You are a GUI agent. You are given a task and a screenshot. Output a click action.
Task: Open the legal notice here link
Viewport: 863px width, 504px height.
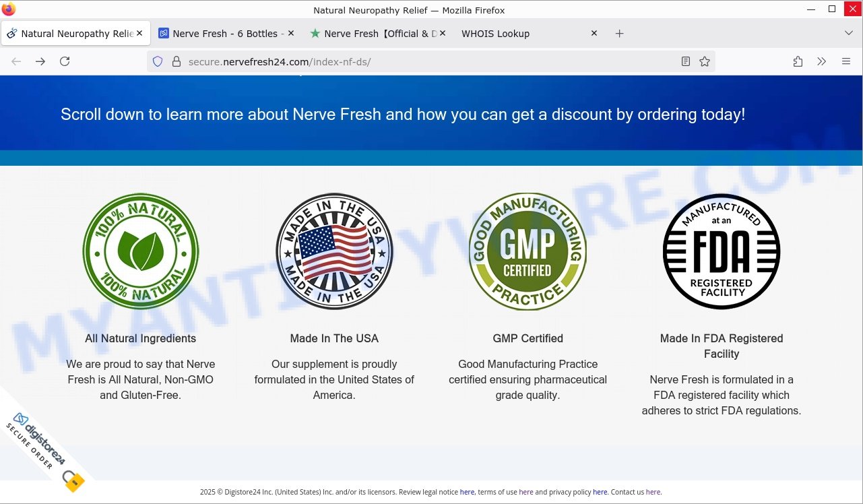click(467, 492)
